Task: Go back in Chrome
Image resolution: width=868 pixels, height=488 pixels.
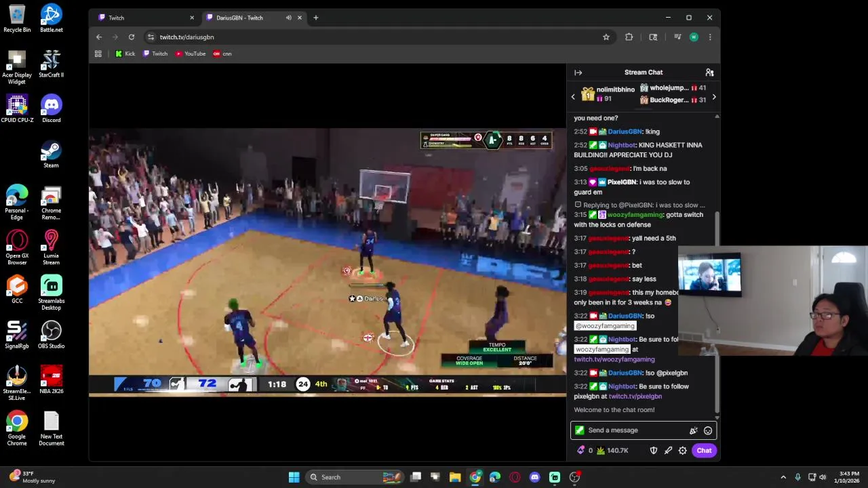Action: 99,37
